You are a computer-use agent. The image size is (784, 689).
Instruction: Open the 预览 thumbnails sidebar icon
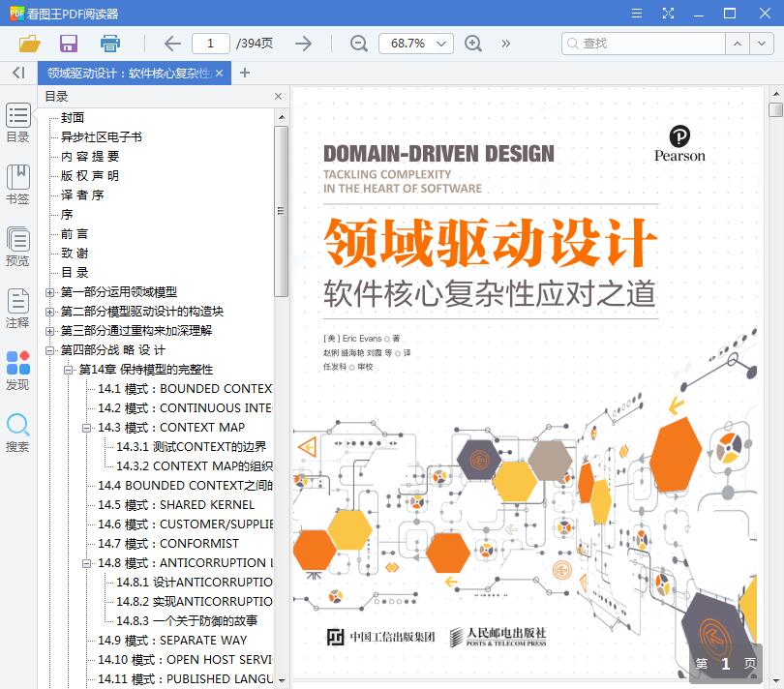(x=18, y=247)
